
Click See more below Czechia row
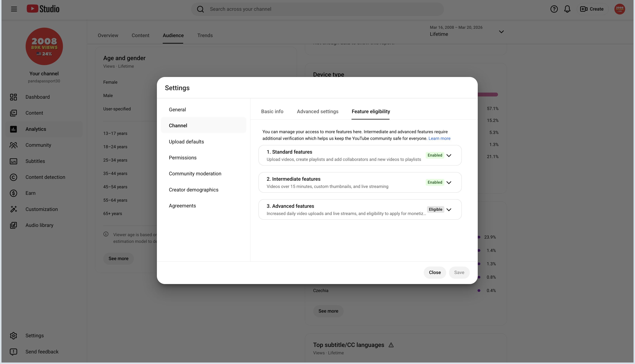[328, 311]
